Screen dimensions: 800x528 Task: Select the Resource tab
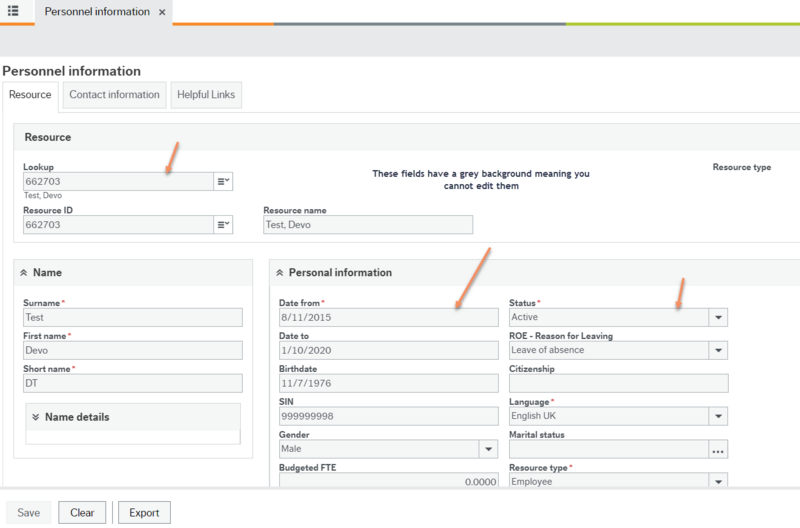(30, 95)
